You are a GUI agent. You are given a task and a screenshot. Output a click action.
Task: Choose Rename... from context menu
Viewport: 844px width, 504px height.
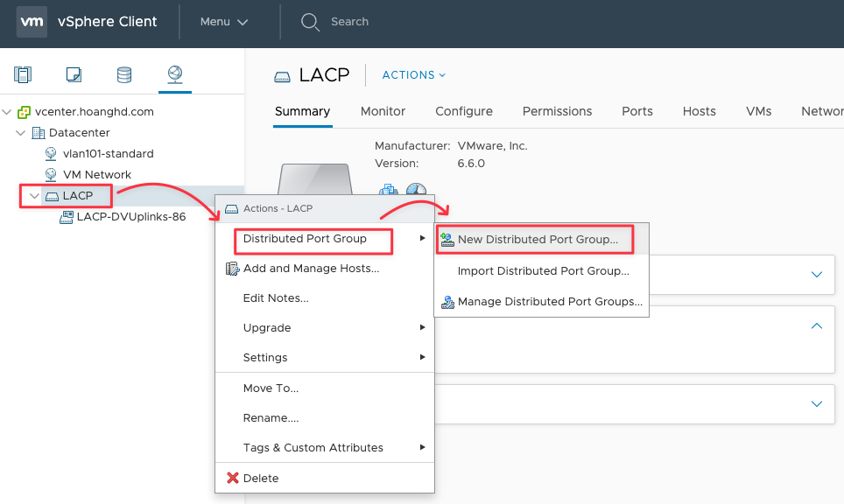tap(325, 418)
